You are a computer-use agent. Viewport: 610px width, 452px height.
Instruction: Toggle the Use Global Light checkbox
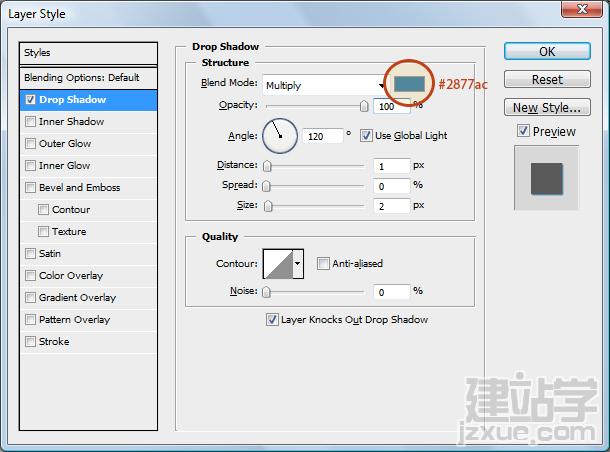(366, 136)
